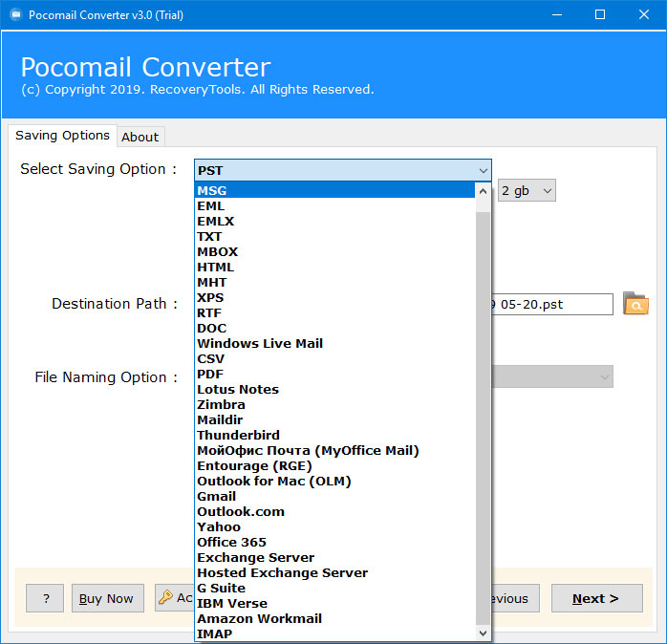Pick Office 365 in the list

[x=334, y=543]
